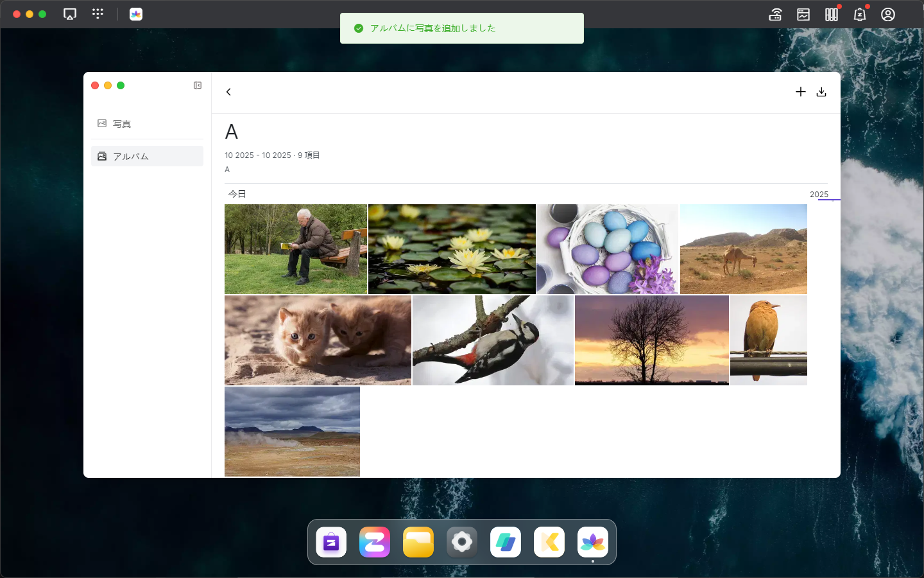Open the notifications bell icon
The width and height of the screenshot is (924, 578).
coord(860,14)
